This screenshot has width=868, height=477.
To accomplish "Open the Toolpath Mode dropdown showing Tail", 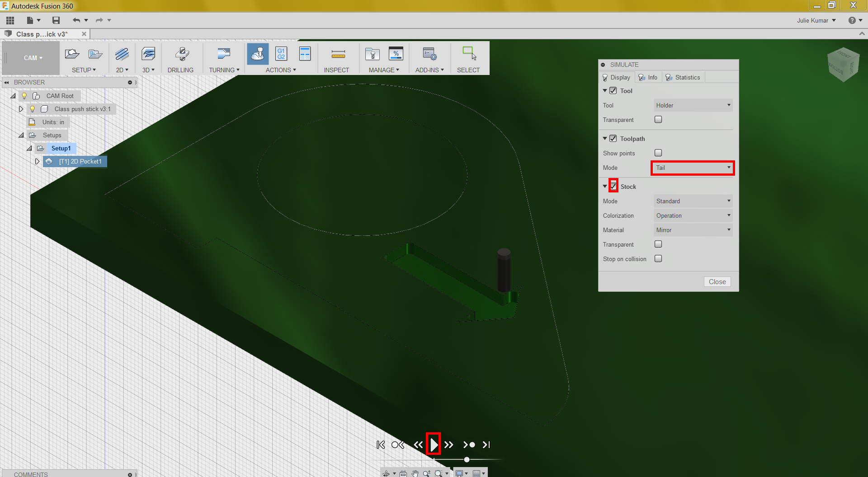I will click(x=693, y=168).
